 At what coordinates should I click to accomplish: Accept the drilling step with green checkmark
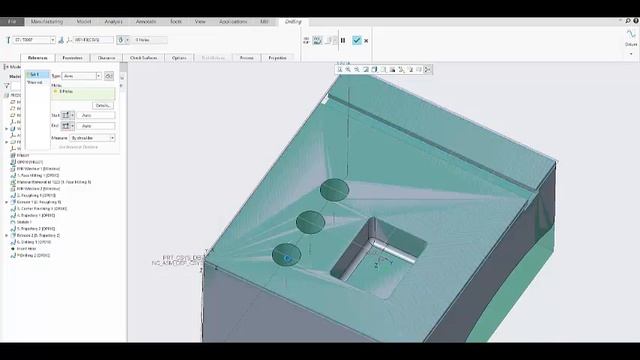tap(356, 40)
